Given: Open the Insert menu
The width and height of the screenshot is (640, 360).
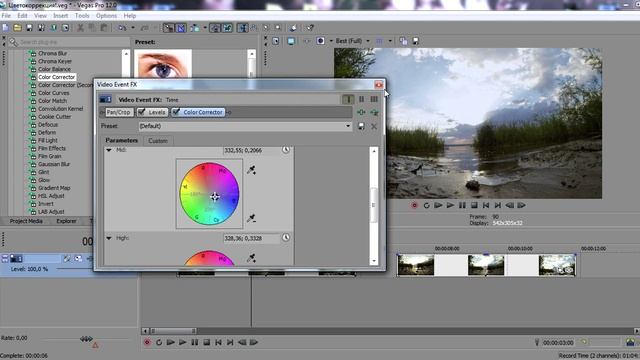Looking at the screenshot, I should [x=60, y=16].
